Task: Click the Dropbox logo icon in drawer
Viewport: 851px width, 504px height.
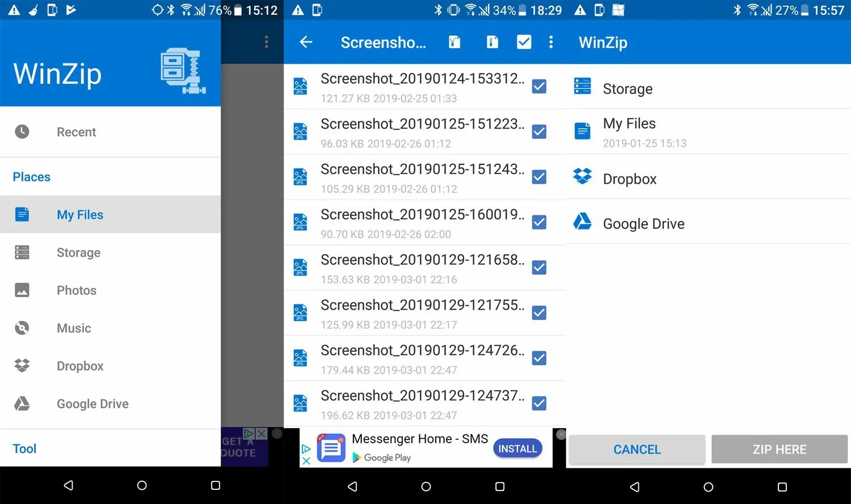Action: 22,366
